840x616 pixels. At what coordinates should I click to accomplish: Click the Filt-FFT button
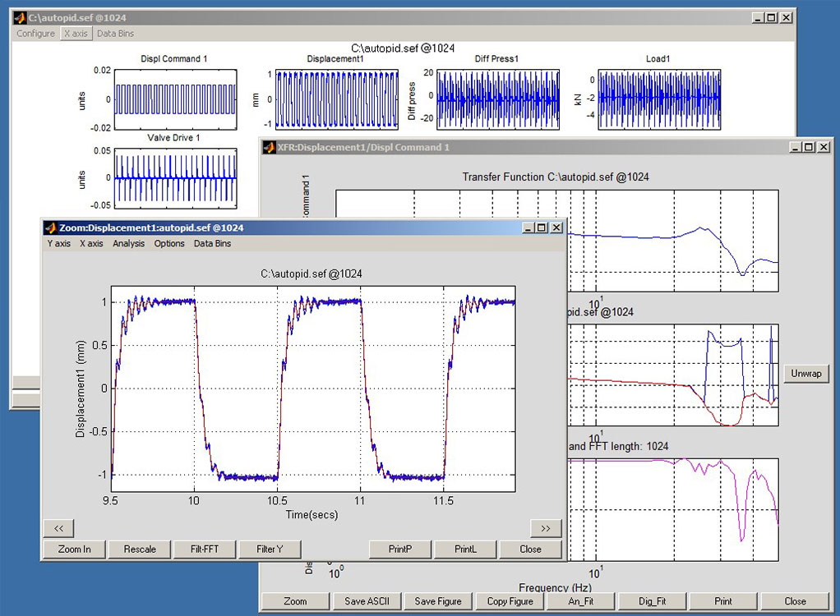point(205,549)
